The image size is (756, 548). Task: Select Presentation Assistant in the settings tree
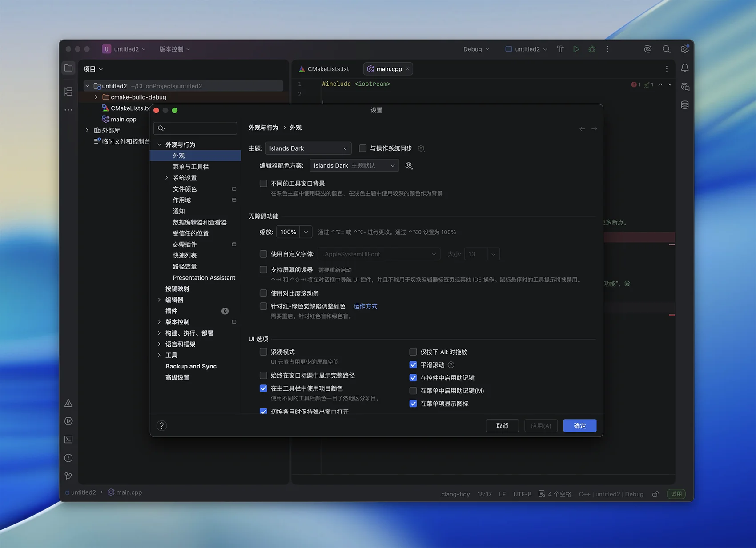(x=204, y=278)
